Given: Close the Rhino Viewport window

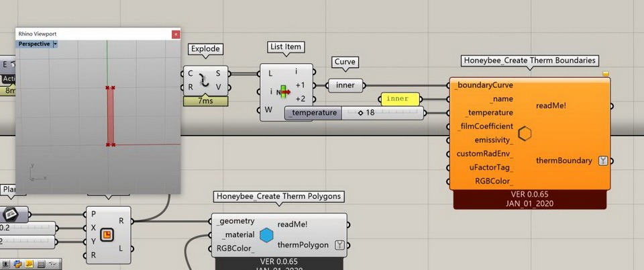Looking at the screenshot, I should coord(176,34).
